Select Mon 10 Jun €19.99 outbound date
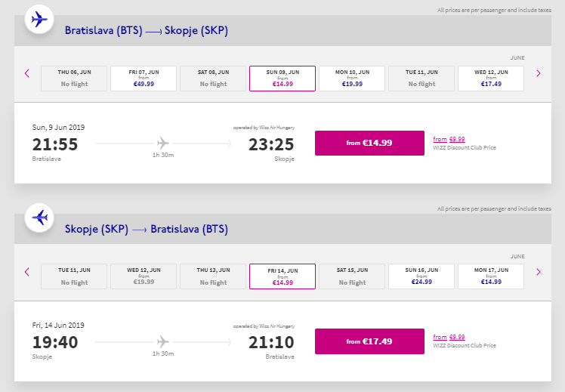This screenshot has width=565, height=392. click(352, 78)
